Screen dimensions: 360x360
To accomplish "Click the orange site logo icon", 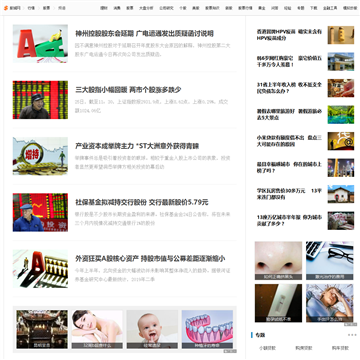I will pos(6,8).
